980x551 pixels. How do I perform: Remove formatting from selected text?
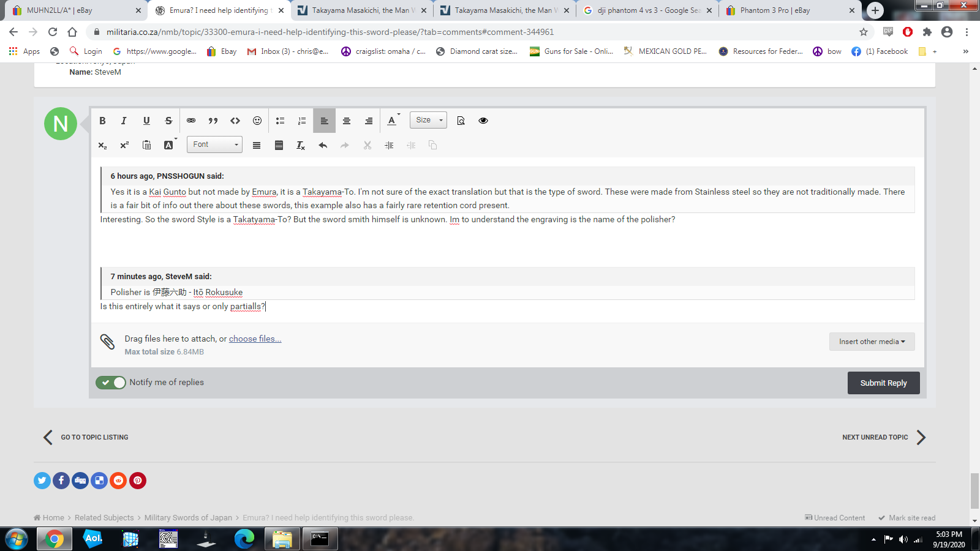[x=301, y=145]
